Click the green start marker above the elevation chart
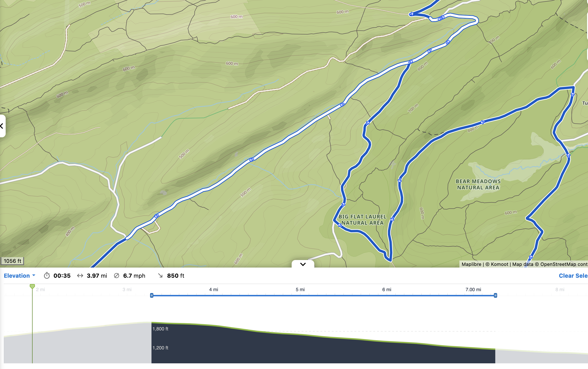Image resolution: width=588 pixels, height=369 pixels. point(32,287)
